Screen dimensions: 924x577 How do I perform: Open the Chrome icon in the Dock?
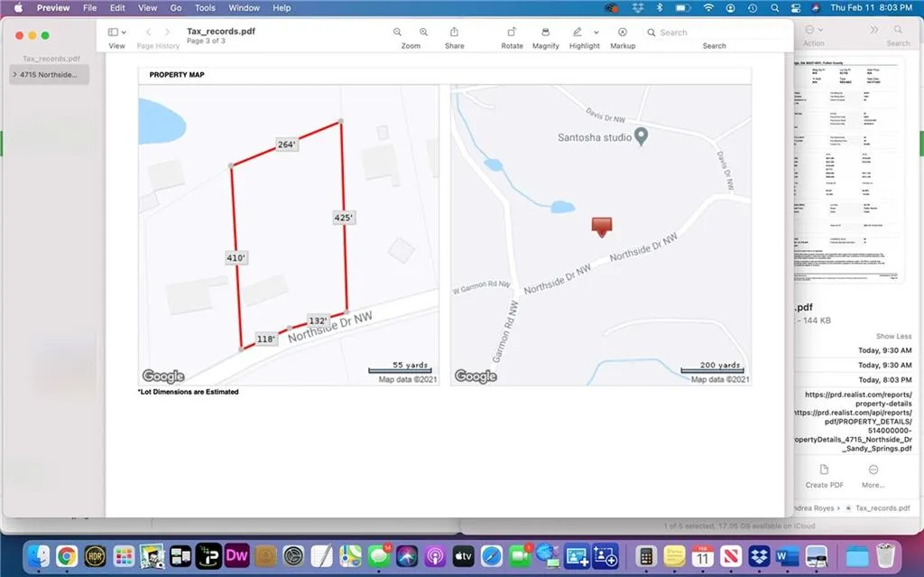67,555
